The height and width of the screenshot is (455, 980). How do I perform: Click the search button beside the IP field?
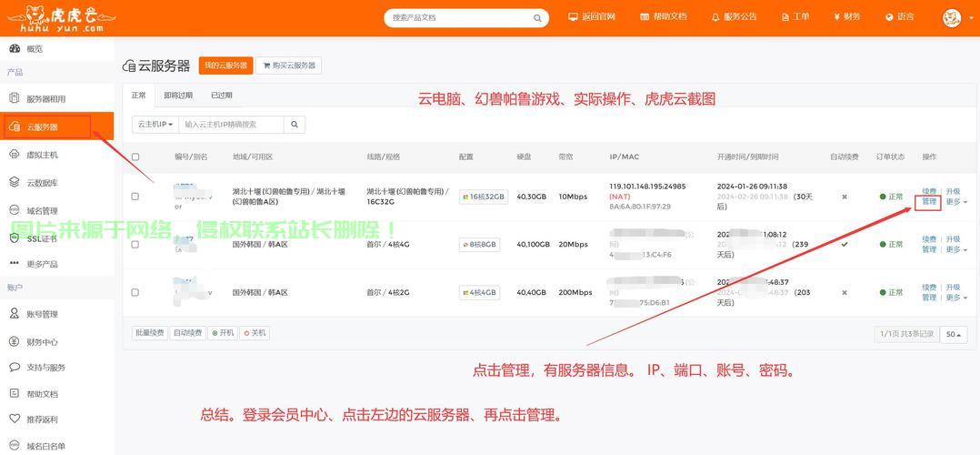click(295, 125)
